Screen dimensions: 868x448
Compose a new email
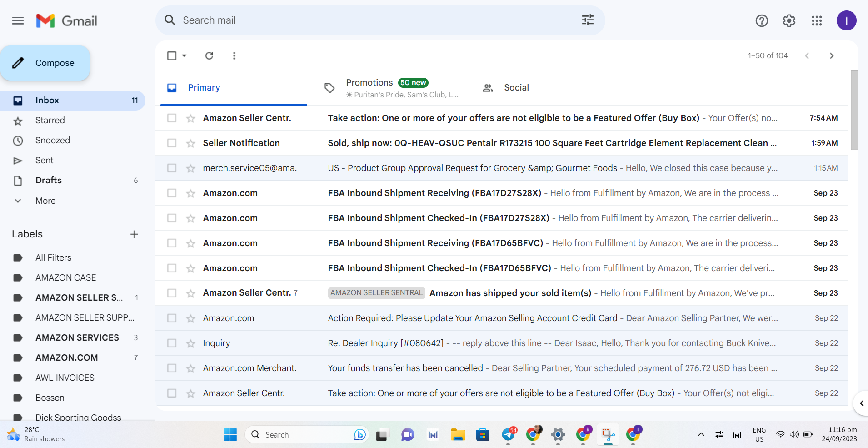(x=45, y=63)
